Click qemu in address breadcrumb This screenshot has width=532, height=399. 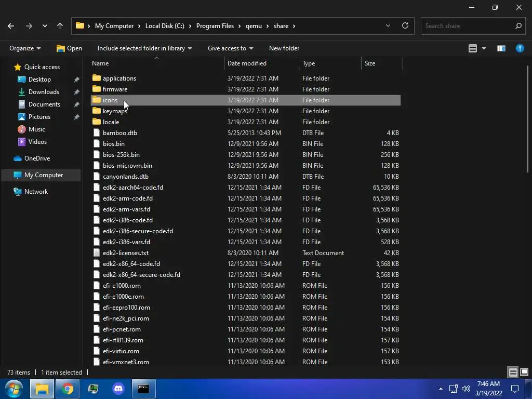(x=254, y=26)
